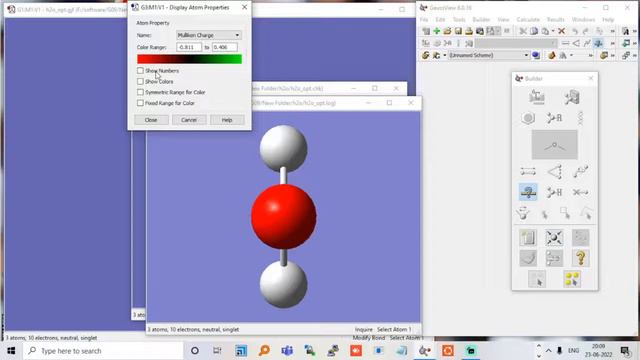Viewport: 640px width, 360px height.
Task: Enable the Show Numbers checkbox
Action: tap(140, 71)
